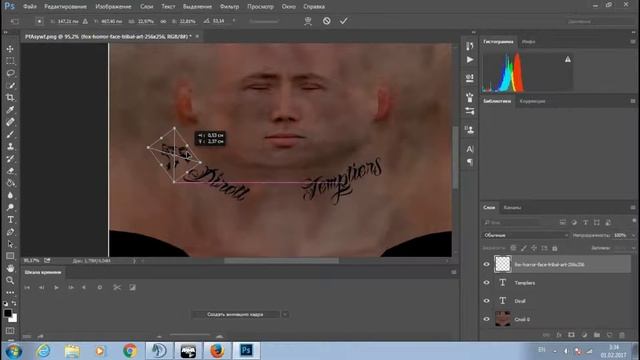Open the Layers panel flyout menu
This screenshot has height=360, width=640.
tap(633, 208)
